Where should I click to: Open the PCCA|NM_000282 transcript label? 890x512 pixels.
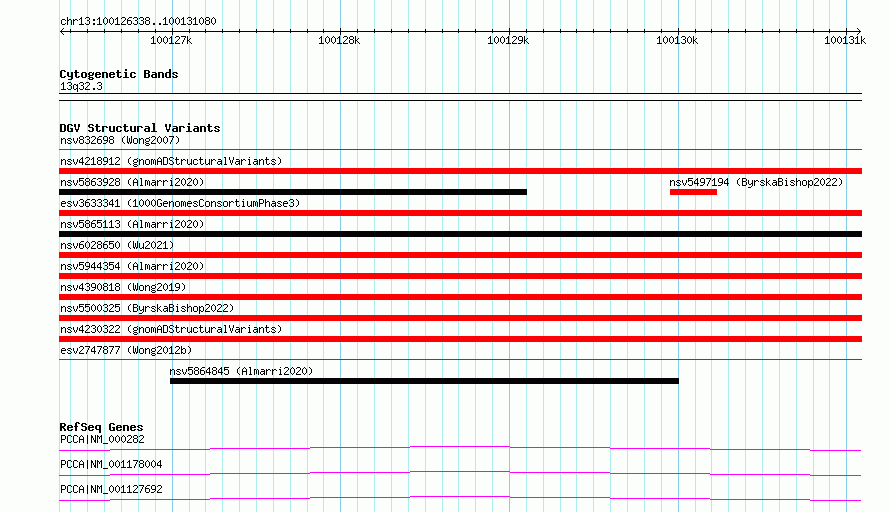102,439
